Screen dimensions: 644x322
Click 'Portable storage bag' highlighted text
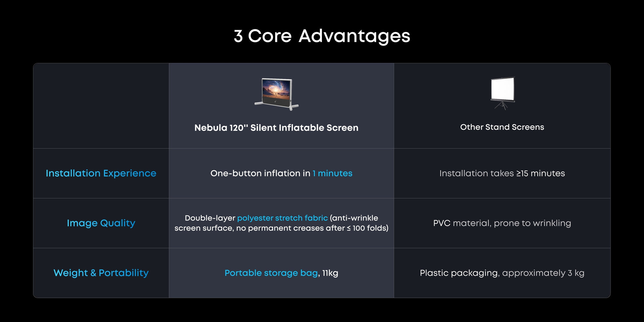[271, 273]
